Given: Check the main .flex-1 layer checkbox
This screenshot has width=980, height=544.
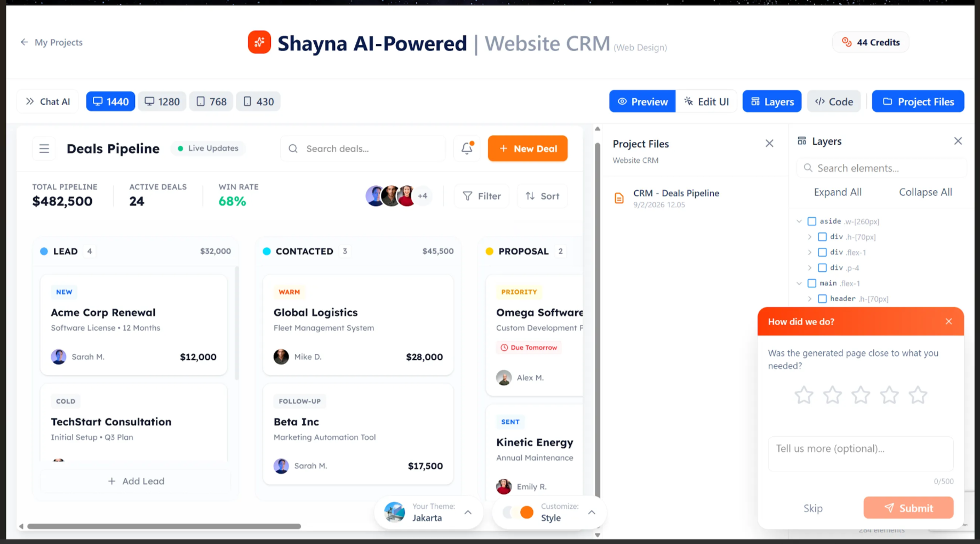Looking at the screenshot, I should point(811,283).
